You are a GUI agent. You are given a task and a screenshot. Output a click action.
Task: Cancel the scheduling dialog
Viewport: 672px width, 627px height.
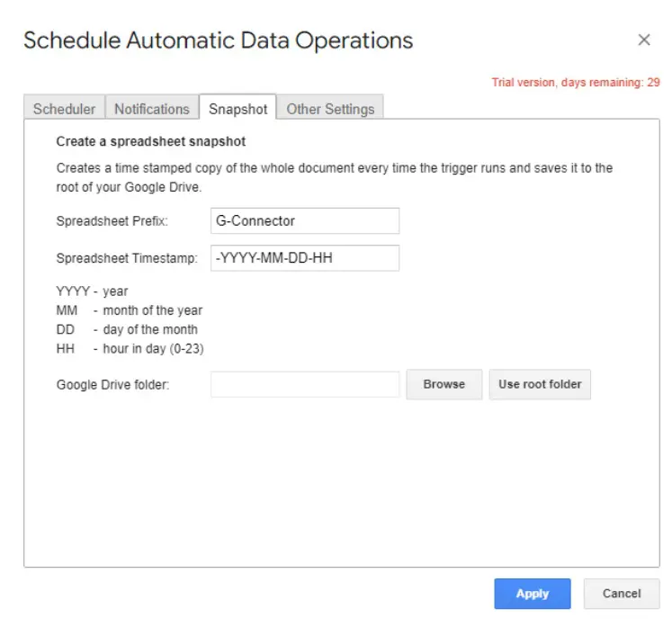622,594
